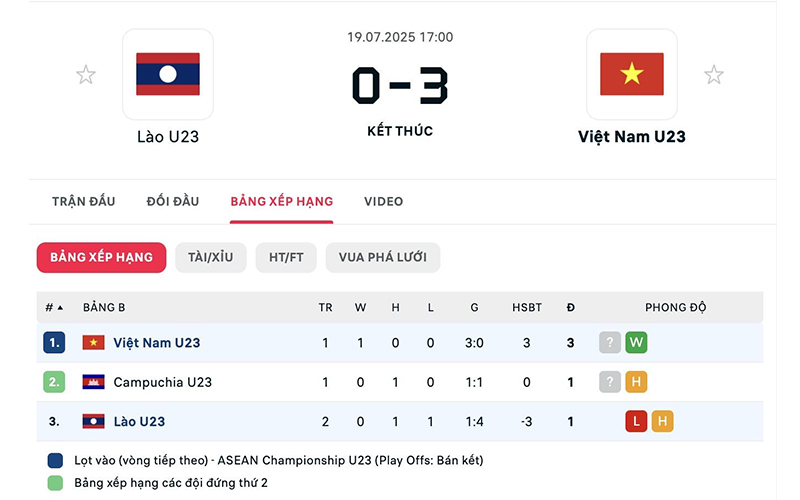
Task: Open Việt Nam U23 team link in table
Action: [157, 343]
